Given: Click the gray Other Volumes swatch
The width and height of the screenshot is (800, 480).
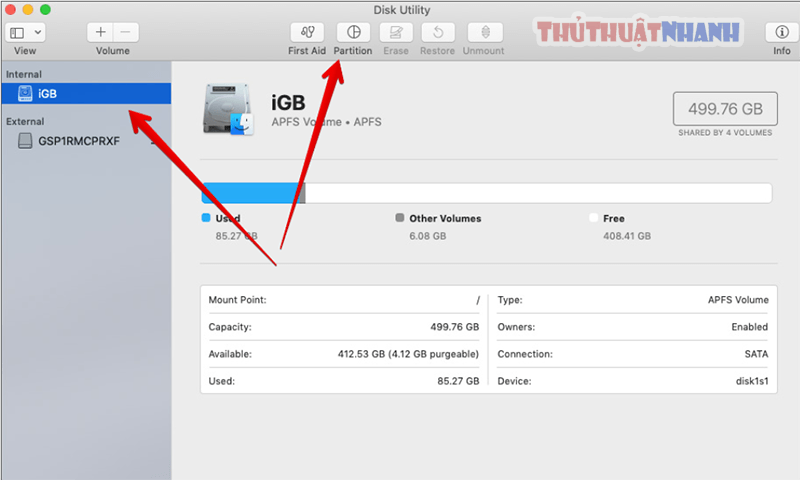Looking at the screenshot, I should point(400,218).
